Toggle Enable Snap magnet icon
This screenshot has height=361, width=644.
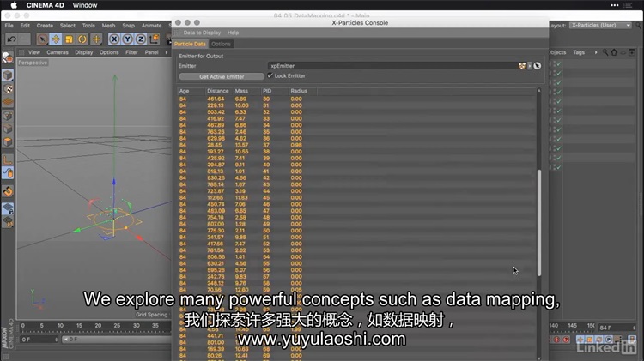[8, 191]
